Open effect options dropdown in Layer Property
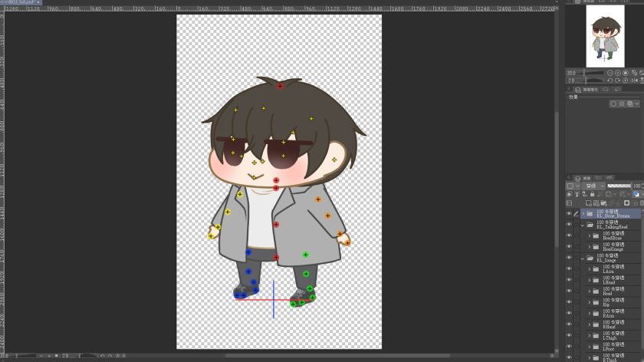644x362 pixels. tap(637, 104)
